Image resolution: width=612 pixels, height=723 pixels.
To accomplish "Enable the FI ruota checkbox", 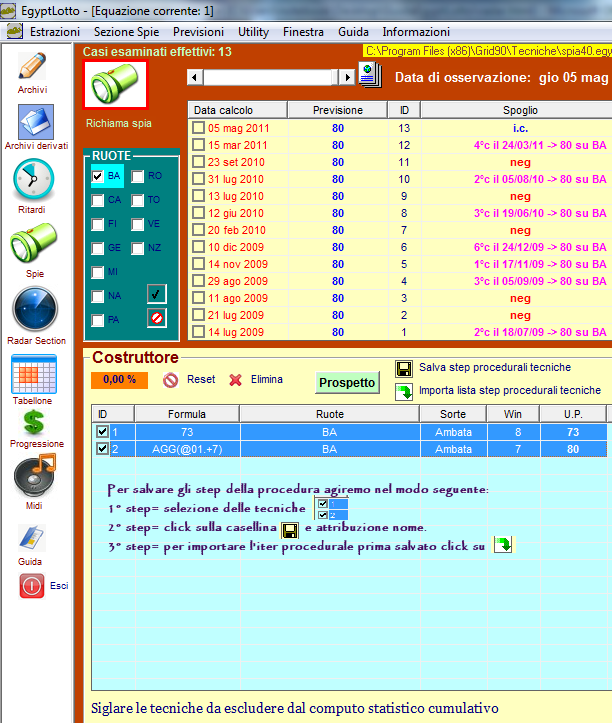I will 97,224.
